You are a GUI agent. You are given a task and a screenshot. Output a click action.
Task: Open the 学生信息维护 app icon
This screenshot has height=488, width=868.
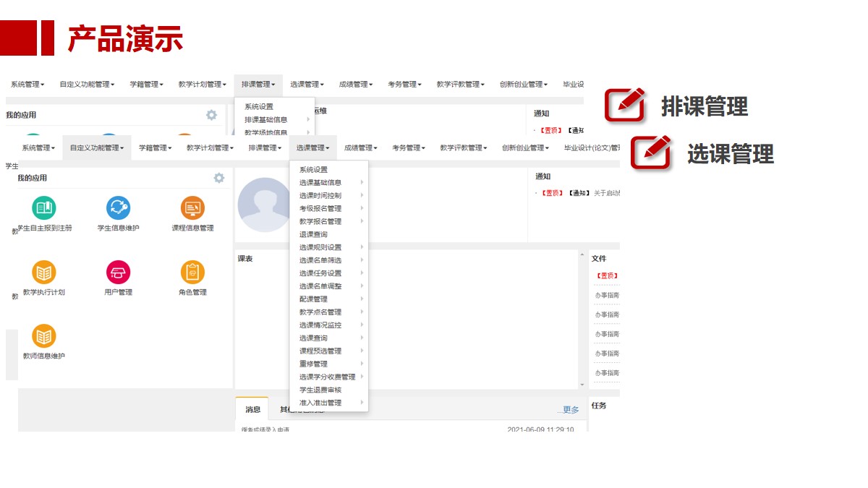pos(118,208)
